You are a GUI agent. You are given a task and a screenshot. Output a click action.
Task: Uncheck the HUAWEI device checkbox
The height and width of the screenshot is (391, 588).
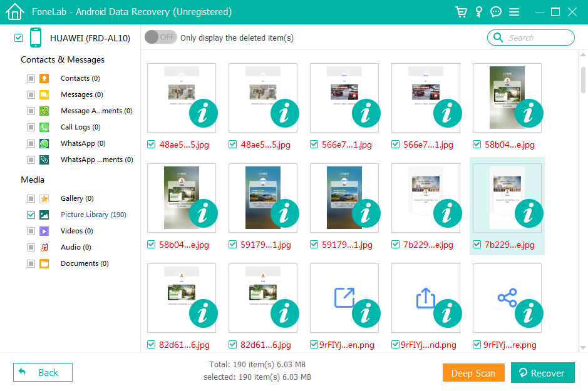click(18, 38)
